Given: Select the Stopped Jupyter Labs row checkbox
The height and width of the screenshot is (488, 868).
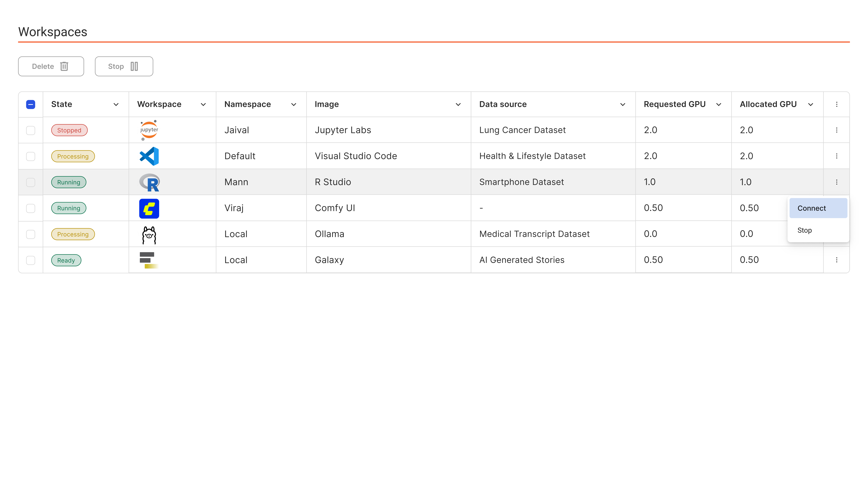Looking at the screenshot, I should point(31,130).
